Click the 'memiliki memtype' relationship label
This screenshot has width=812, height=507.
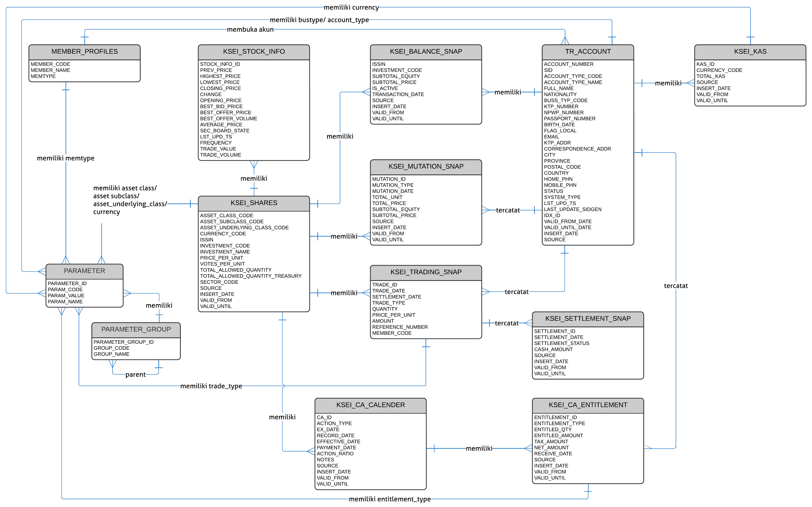coord(65,158)
